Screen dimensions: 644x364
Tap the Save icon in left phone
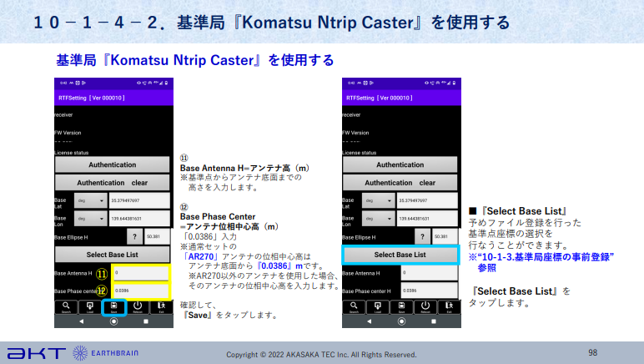113,307
